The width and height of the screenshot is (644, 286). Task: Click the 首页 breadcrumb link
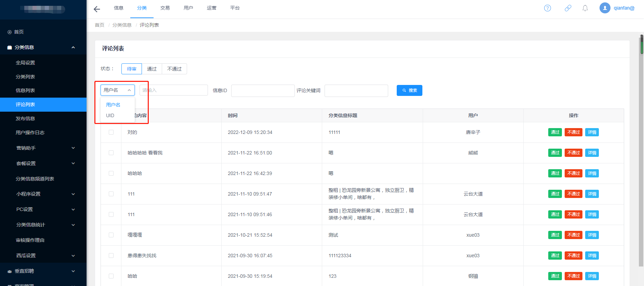100,25
